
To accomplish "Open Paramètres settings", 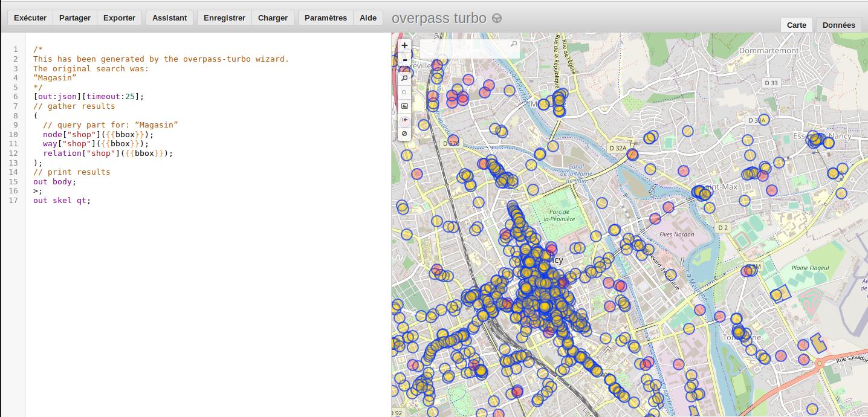I will 326,18.
